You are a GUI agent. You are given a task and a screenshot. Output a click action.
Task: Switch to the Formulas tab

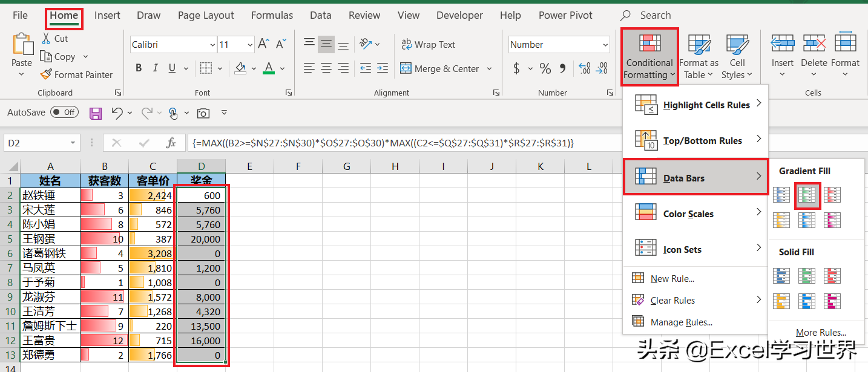click(x=272, y=15)
